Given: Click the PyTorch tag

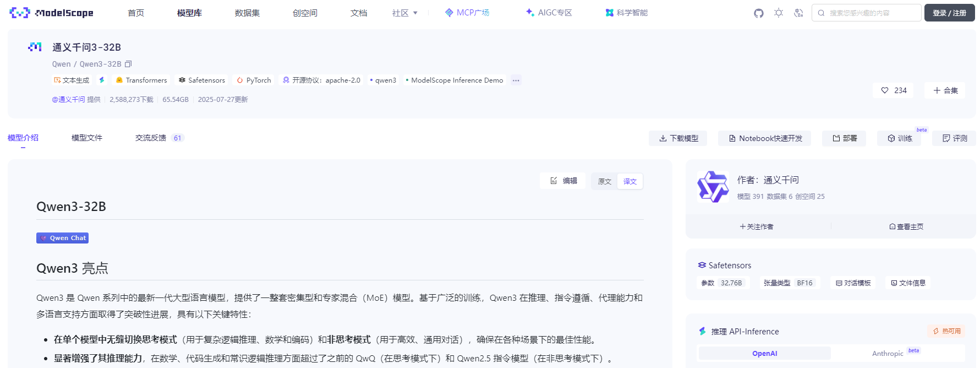Looking at the screenshot, I should [x=254, y=80].
